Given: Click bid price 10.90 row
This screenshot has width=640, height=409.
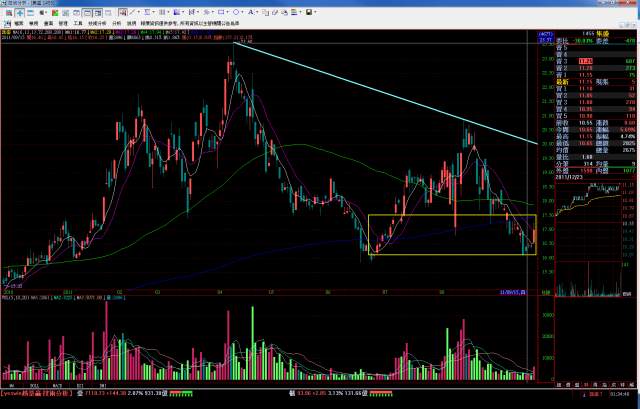Looking at the screenshot, I should pyautogui.click(x=596, y=116).
